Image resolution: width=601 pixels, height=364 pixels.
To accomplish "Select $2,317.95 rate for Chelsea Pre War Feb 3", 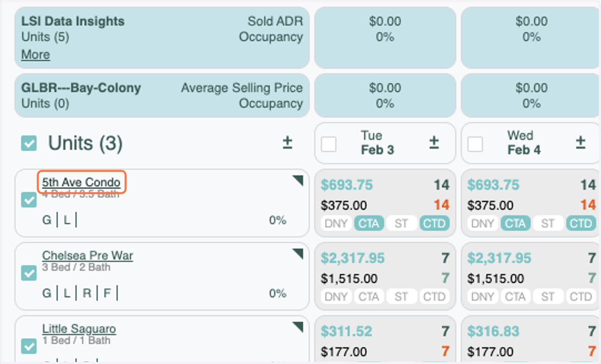I will point(353,258).
